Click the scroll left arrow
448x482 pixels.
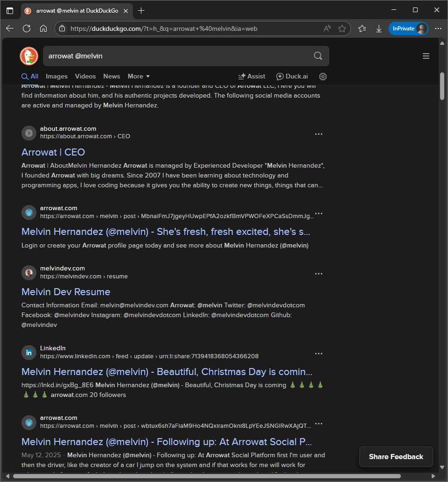[x=7, y=476]
